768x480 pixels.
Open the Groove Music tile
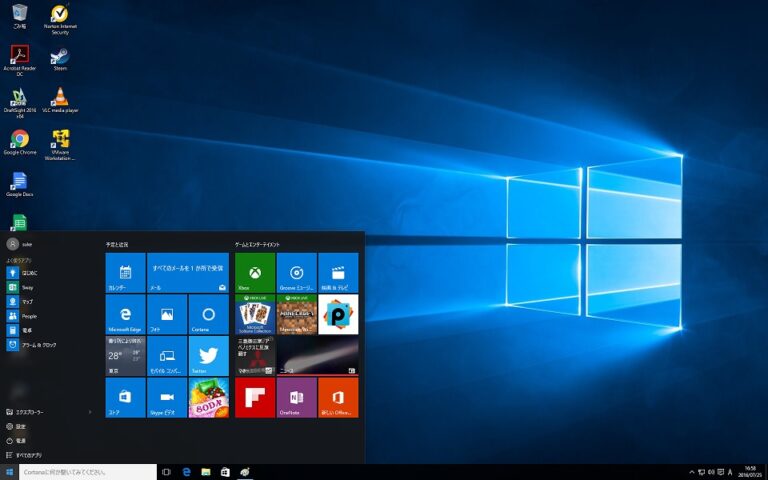coord(296,273)
